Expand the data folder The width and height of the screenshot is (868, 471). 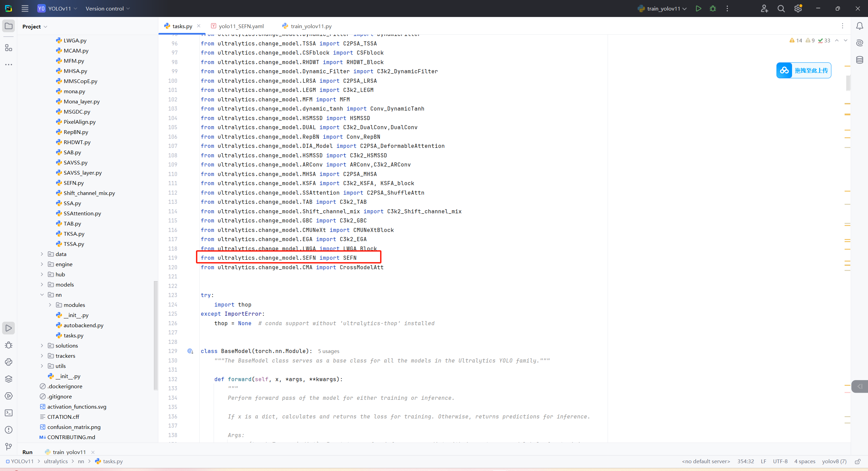[42, 254]
